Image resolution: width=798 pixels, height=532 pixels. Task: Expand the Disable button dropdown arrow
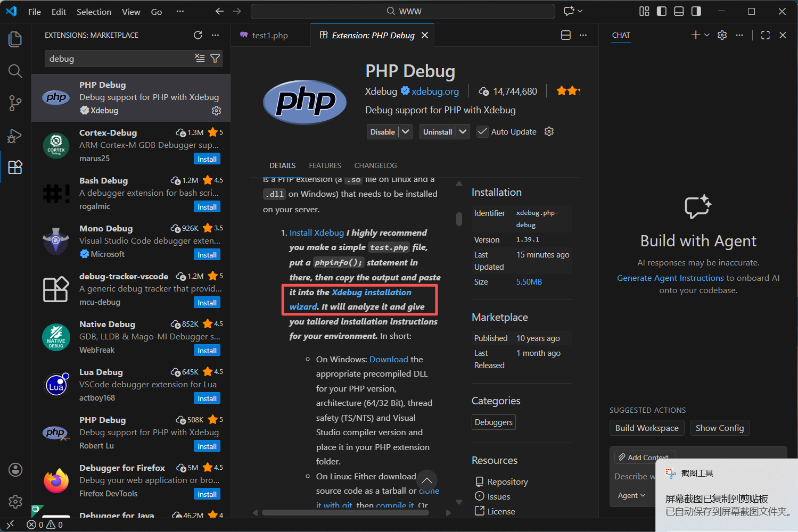click(x=406, y=131)
